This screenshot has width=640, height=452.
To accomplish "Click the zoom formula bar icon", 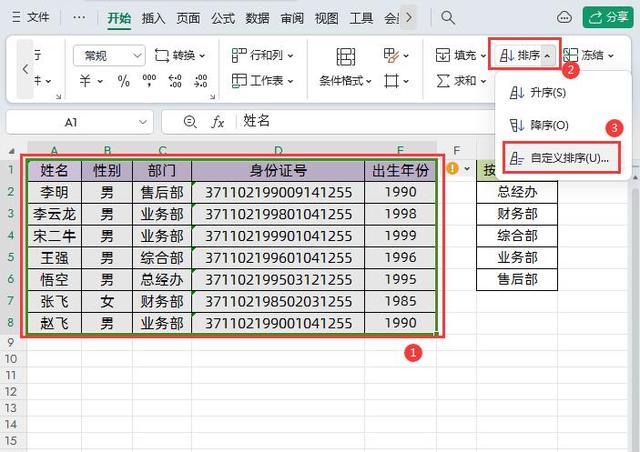I will point(190,122).
